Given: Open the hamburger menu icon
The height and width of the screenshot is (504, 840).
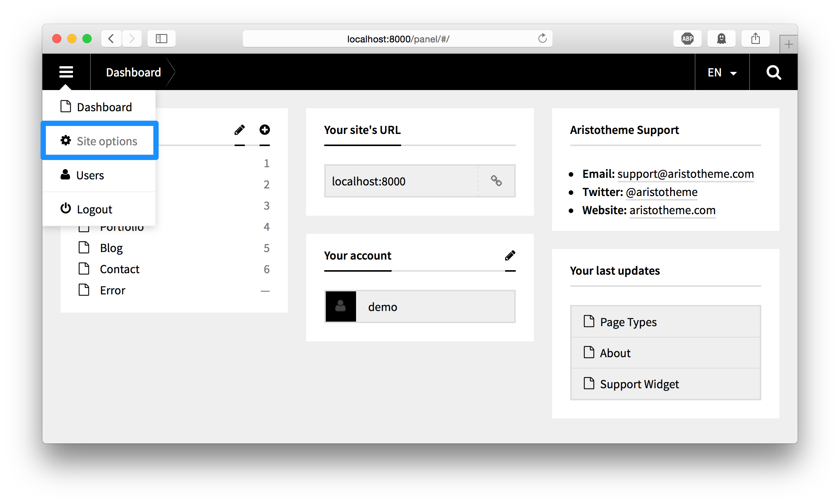Looking at the screenshot, I should point(66,72).
